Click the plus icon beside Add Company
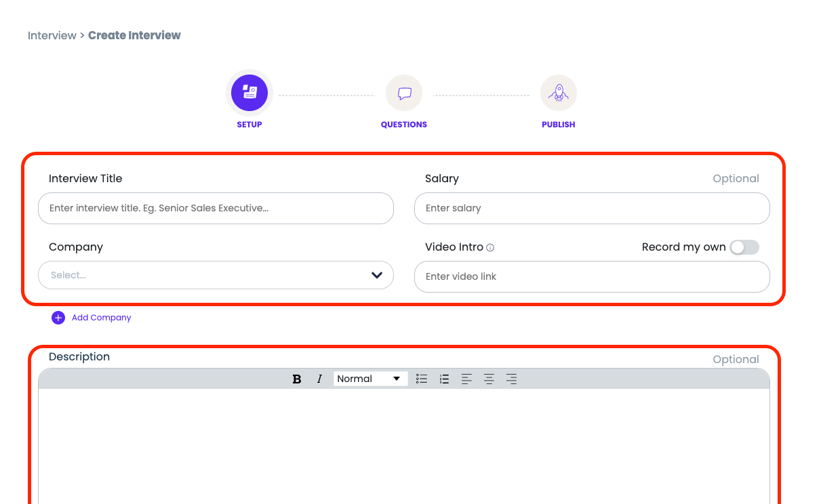Screen dimensions: 821x504 [x=58, y=318]
